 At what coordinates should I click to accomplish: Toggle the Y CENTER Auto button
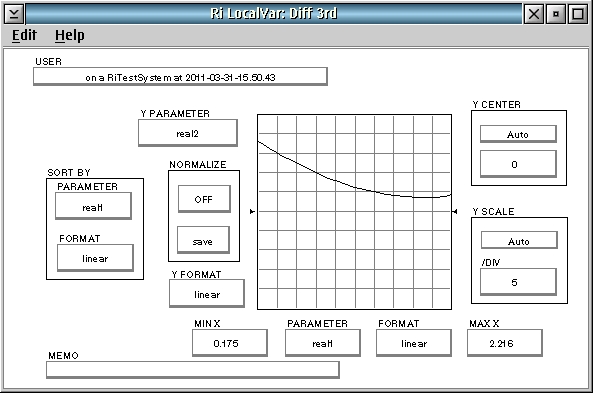pyautogui.click(x=518, y=134)
